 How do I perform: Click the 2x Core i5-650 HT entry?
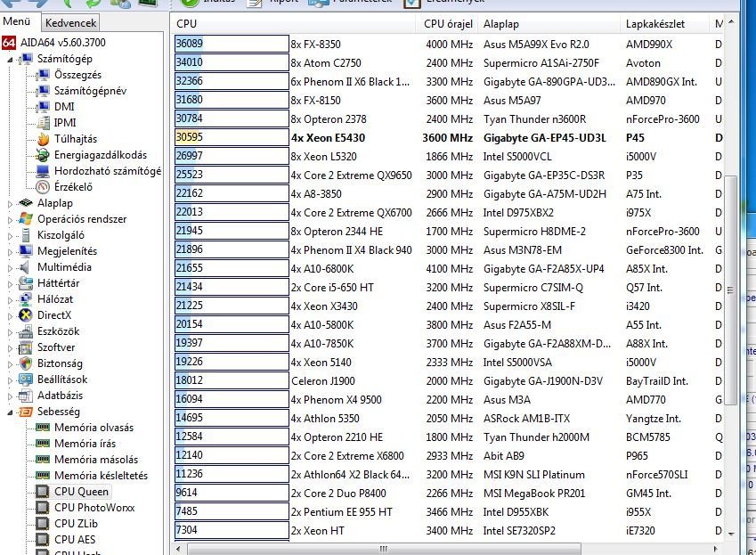[332, 288]
